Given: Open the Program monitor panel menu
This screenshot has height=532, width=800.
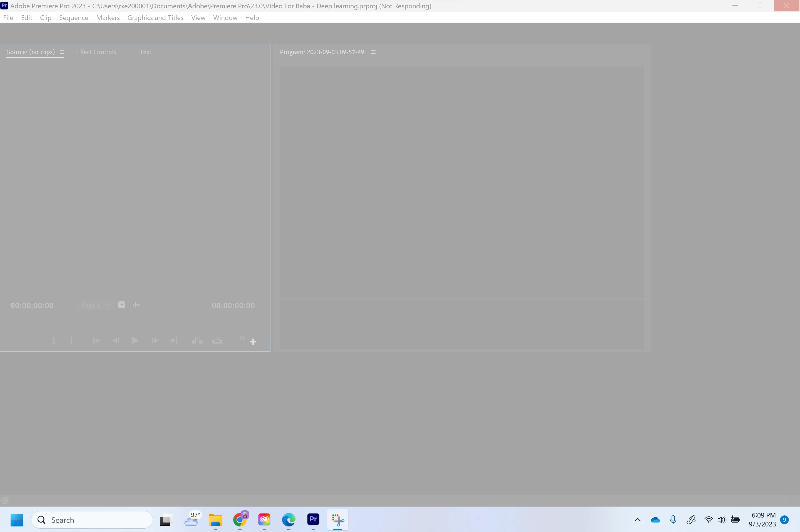Looking at the screenshot, I should 373,52.
